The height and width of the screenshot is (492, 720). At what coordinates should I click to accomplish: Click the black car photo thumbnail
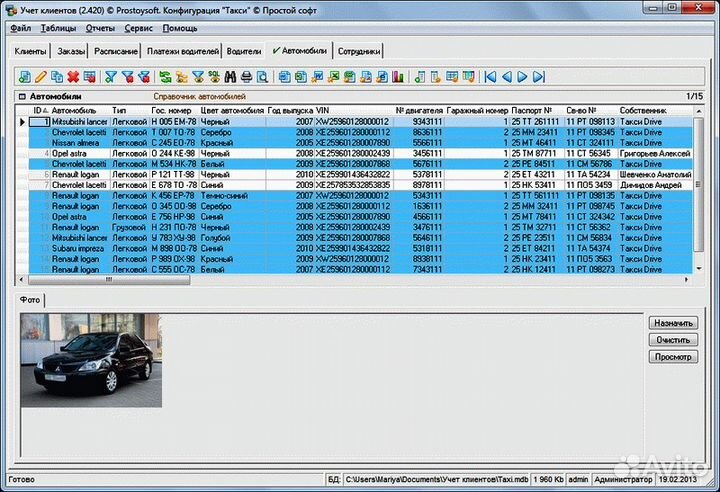coord(91,360)
